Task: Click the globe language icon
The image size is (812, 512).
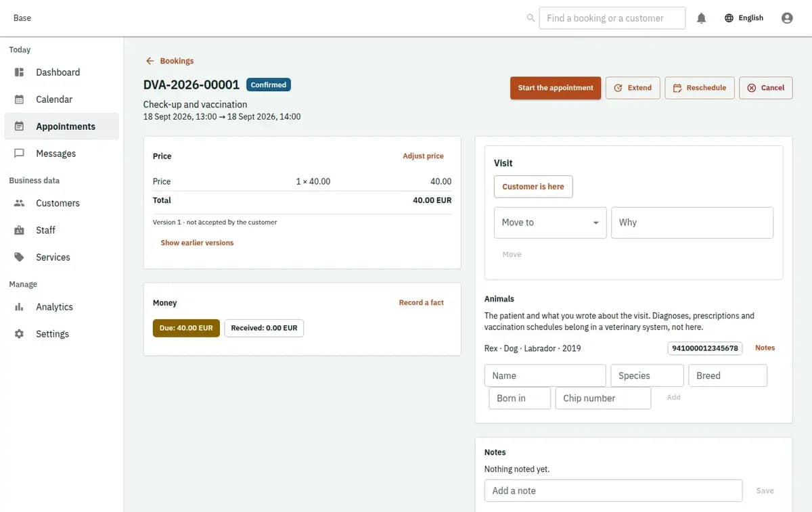Action: [729, 18]
